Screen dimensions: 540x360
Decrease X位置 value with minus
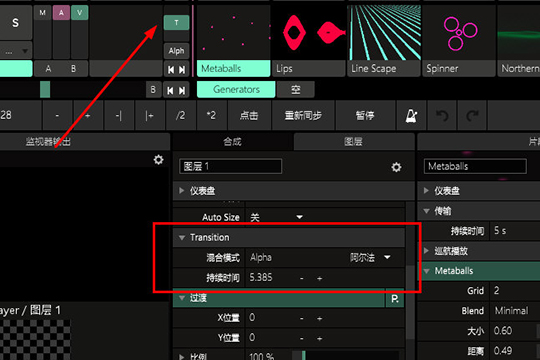coord(302,318)
